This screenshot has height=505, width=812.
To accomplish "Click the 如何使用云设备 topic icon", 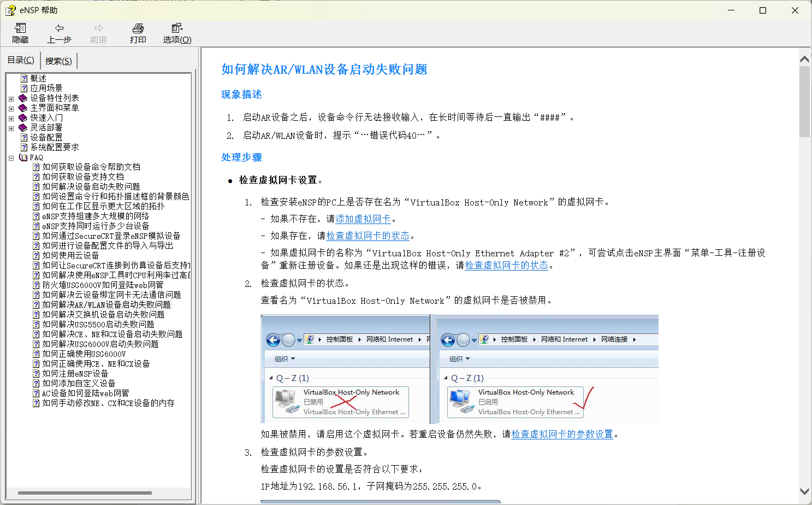I will 36,255.
